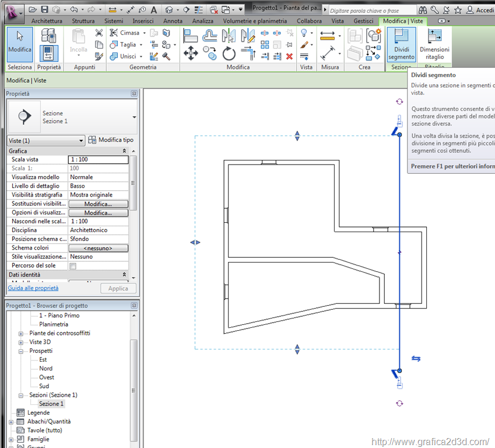Collapse the Prospetti tree node
495x448 pixels.
coord(22,351)
